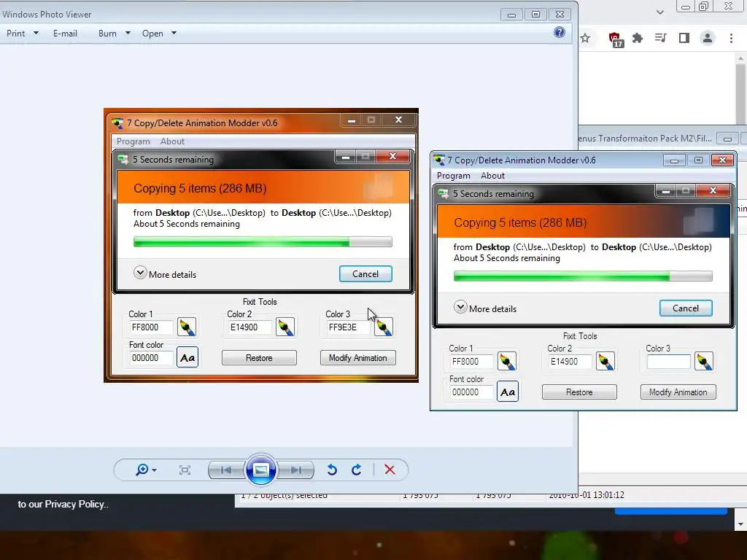Click Restore in the right Modder window

(x=579, y=392)
